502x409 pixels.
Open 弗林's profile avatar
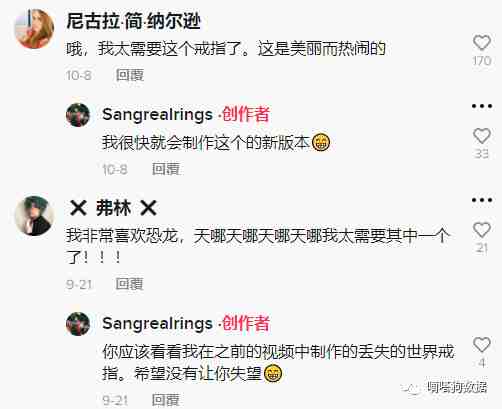(34, 216)
